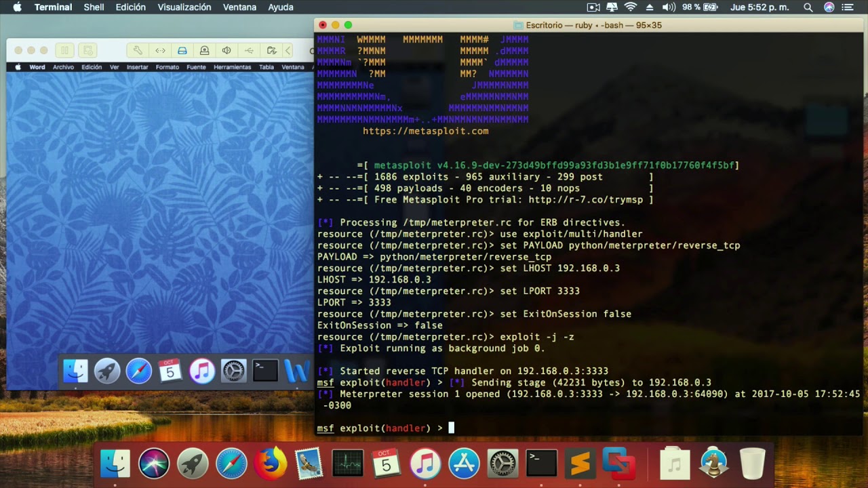Open the music file in host dock

click(674, 464)
